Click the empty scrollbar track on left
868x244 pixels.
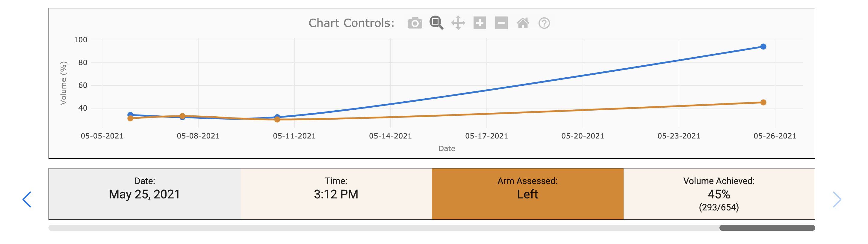coord(384,228)
